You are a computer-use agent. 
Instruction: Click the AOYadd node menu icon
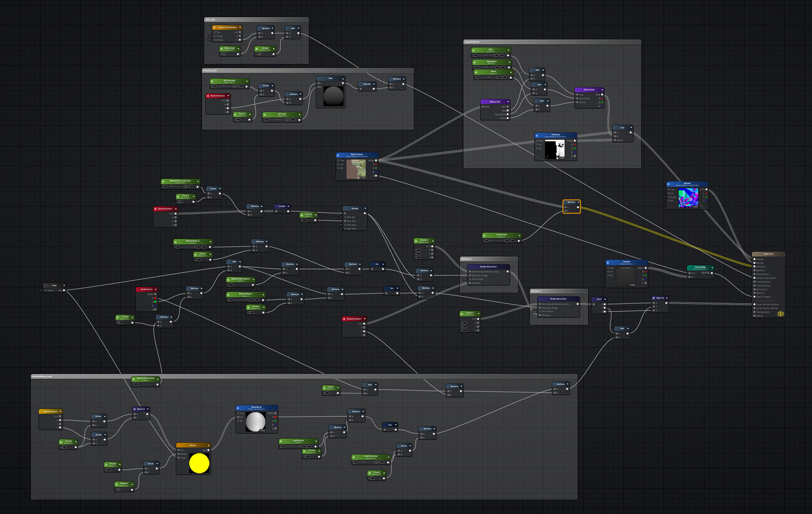tap(265, 114)
